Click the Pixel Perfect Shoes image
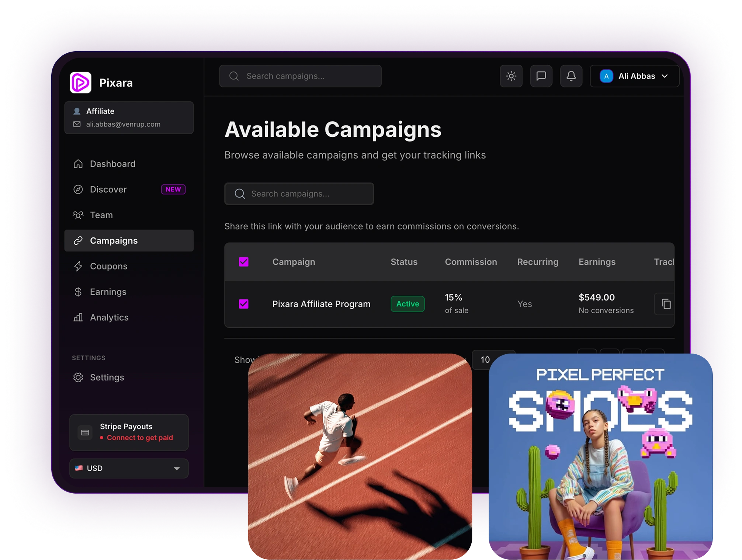Screen dimensions: 742x560 coord(600,456)
